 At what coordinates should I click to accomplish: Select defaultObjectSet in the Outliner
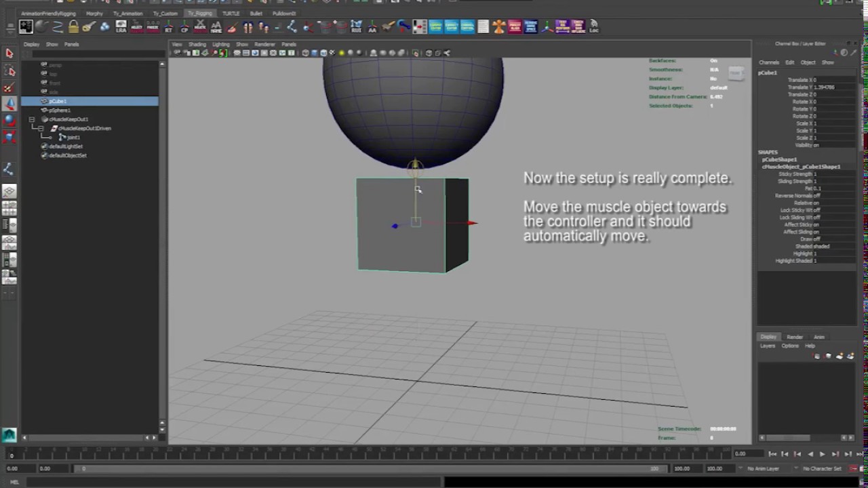tap(68, 155)
